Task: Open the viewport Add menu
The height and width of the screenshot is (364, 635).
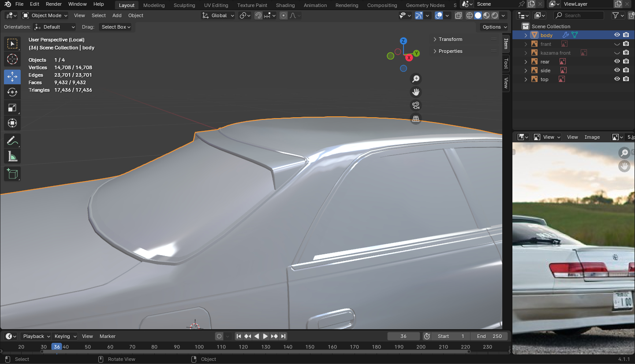Action: coord(117,15)
